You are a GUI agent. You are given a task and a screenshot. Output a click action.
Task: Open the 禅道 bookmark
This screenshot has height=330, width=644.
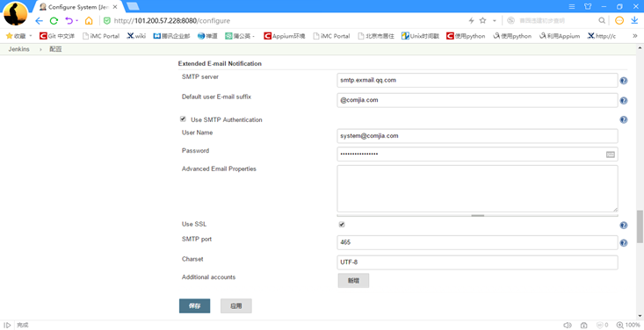207,36
